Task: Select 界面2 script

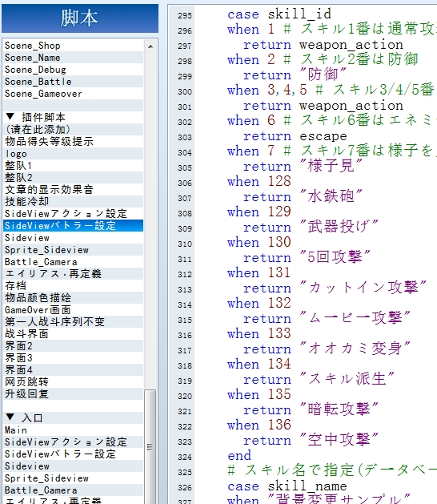Action: click(x=73, y=346)
